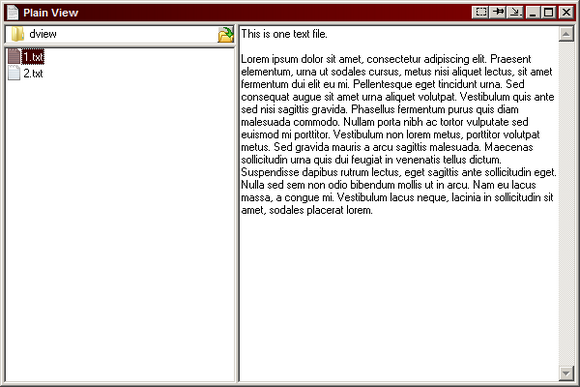The image size is (580, 387).
Task: Click the scroll down arrow in the text pane
Action: click(566, 373)
